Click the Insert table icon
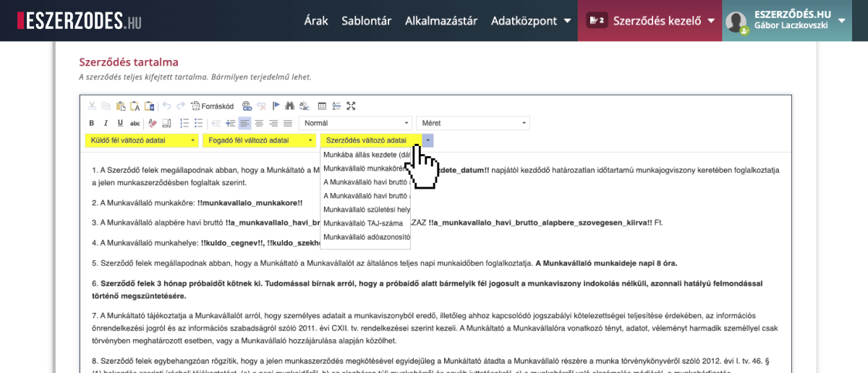This screenshot has width=868, height=373. point(323,106)
